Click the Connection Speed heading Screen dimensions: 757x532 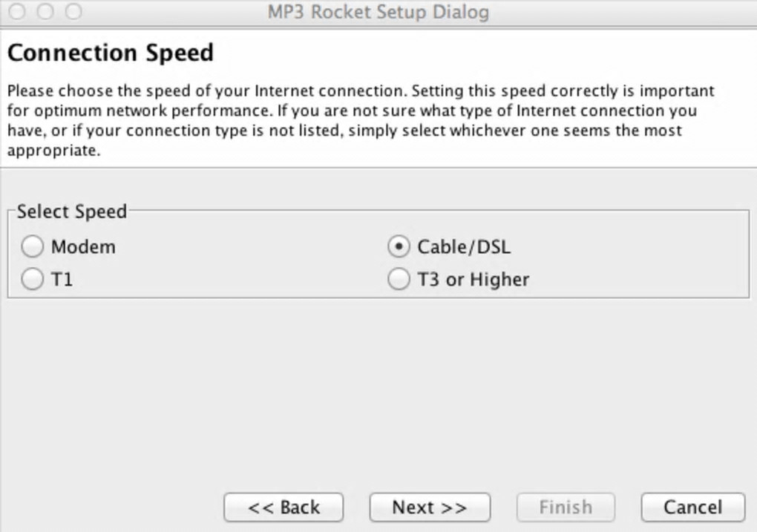click(110, 53)
